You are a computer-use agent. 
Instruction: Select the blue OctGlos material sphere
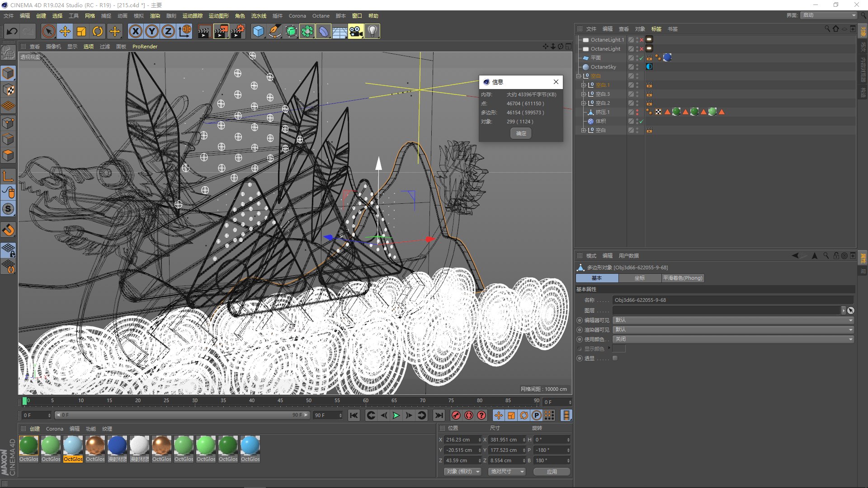coord(250,446)
